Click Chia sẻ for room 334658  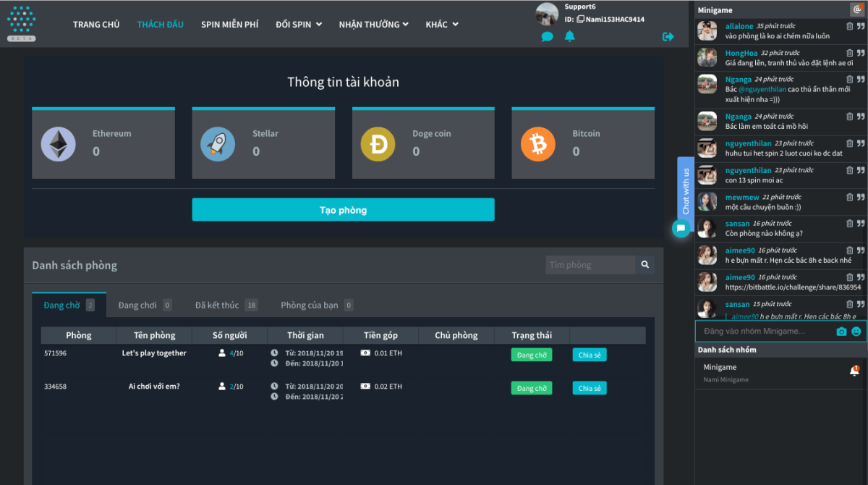tap(590, 388)
